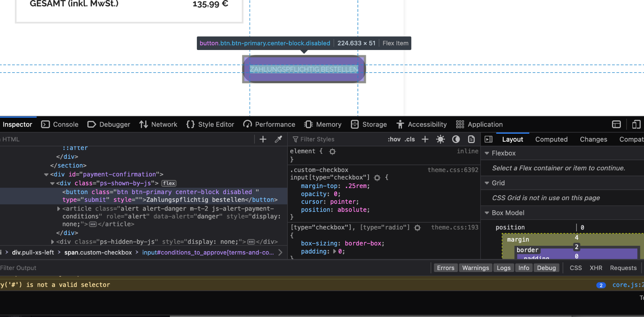The image size is (644, 317).
Task: Click the eyedropper icon in the HTML panel
Action: coord(278,139)
